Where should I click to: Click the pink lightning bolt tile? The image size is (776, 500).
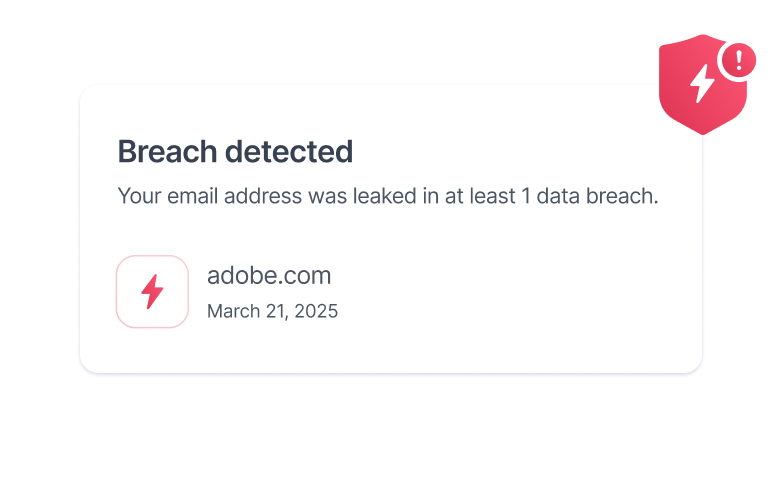[152, 292]
